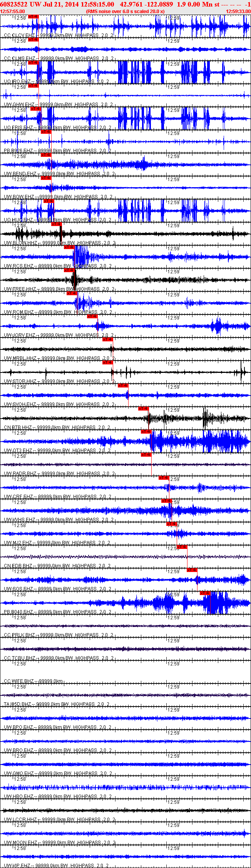The image size is (251, 868).
Task: Click the red pick flag on CLMS trace
Action: pyautogui.click(x=33, y=40)
